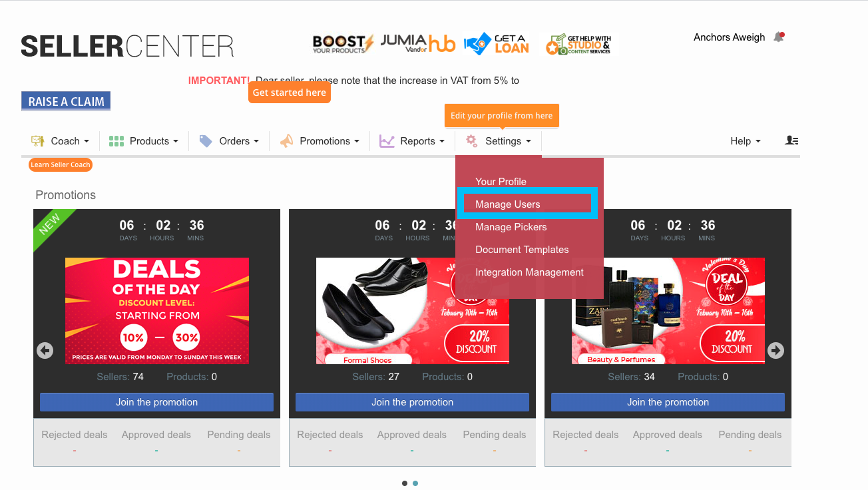Open the Beauty & Perfumes promotion banner
The width and height of the screenshot is (868, 490).
[668, 311]
